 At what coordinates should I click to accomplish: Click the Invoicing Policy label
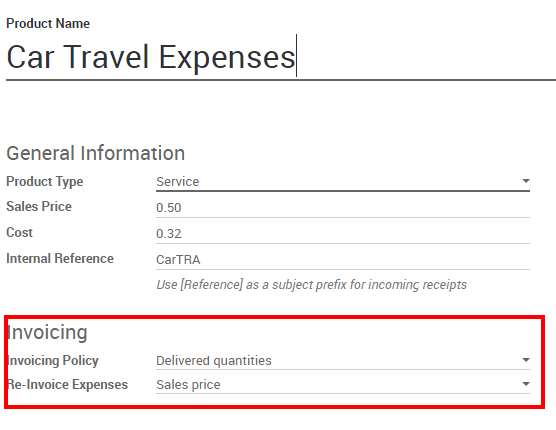(53, 361)
